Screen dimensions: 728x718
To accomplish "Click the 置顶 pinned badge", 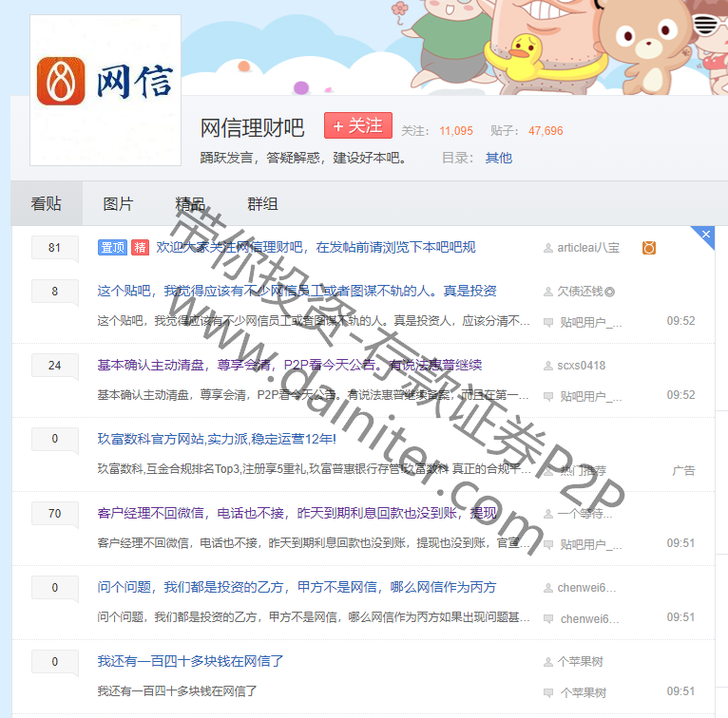I will pos(112,248).
